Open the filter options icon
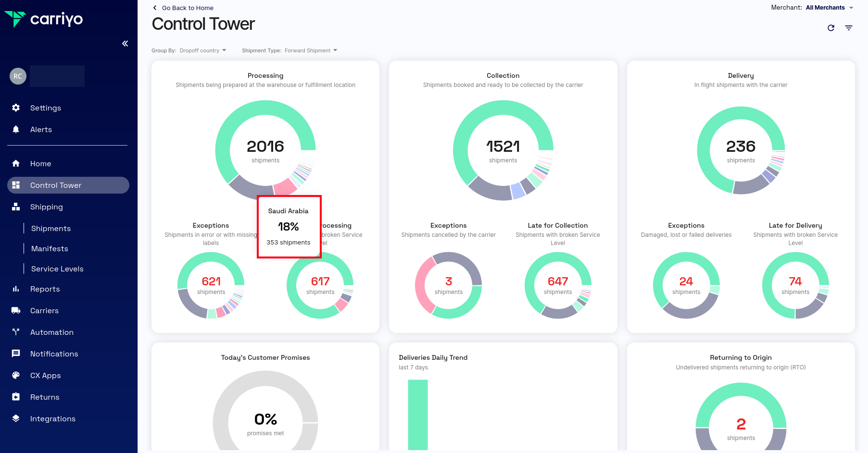 (x=849, y=28)
